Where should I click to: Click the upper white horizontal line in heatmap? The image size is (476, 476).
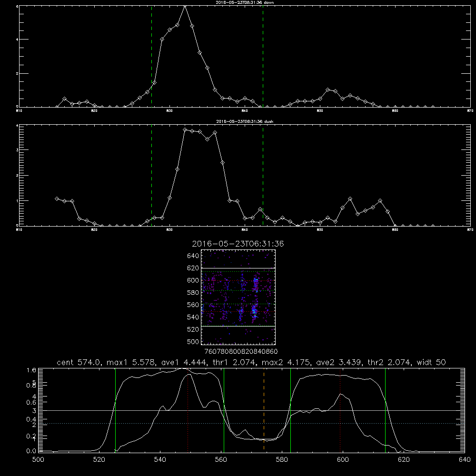[238, 268]
